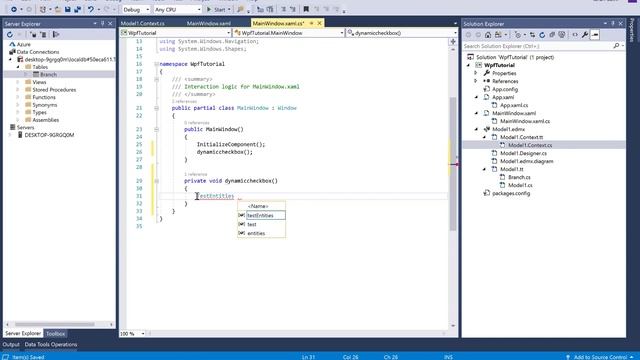Click Collapse All icon in Solution Explorer
This screenshot has height=360, width=640.
point(552,35)
